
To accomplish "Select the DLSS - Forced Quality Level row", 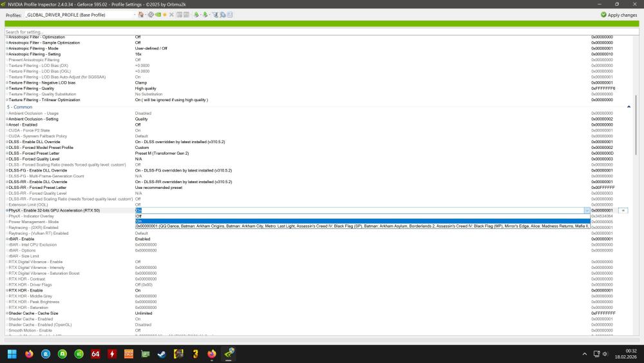I will [319, 159].
